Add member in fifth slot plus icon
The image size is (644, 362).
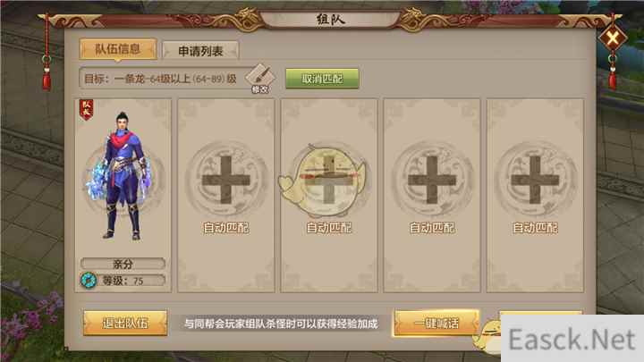coord(535,181)
